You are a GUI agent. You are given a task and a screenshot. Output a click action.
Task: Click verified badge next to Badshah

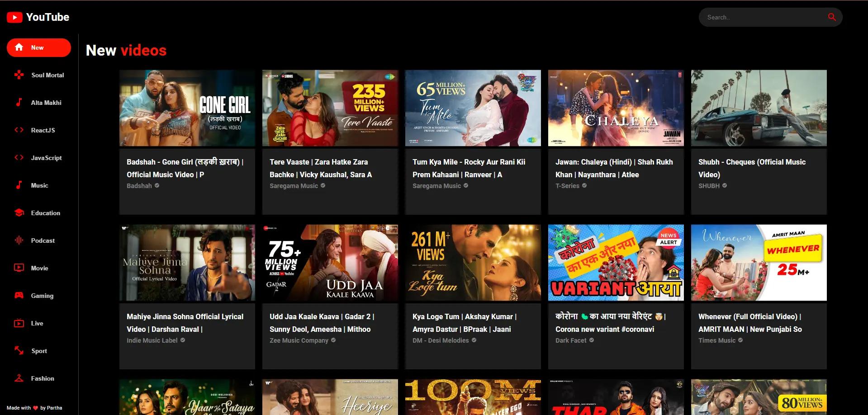(157, 185)
